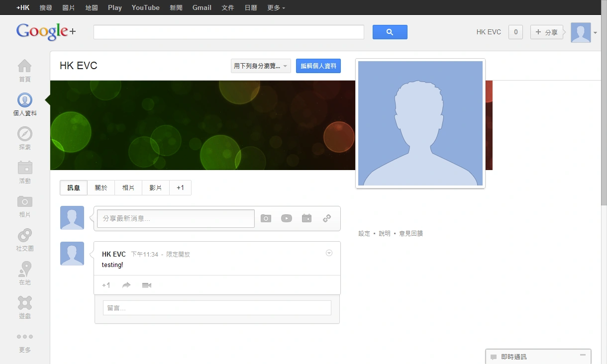The height and width of the screenshot is (364, 607).
Task: Click the + 分享 share button
Action: point(547,32)
